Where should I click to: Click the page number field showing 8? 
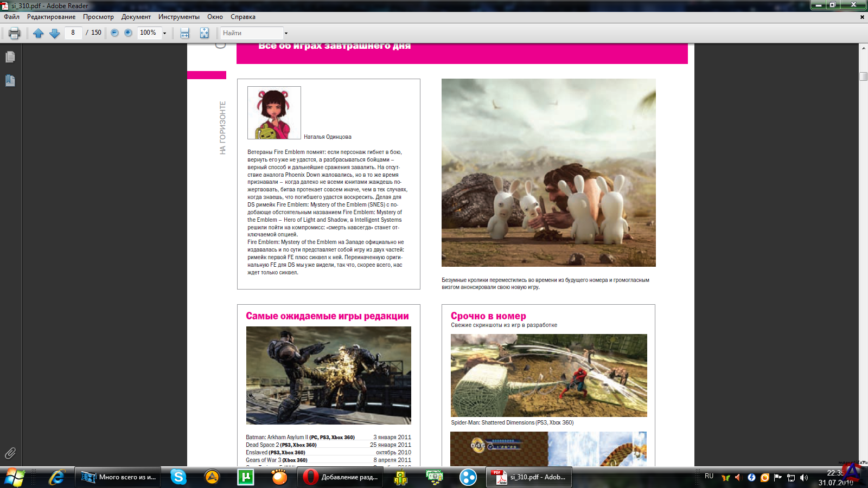pyautogui.click(x=73, y=33)
